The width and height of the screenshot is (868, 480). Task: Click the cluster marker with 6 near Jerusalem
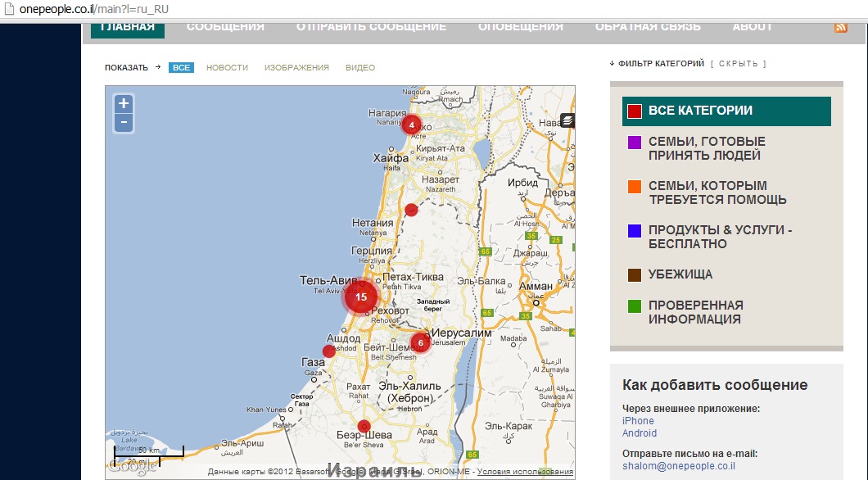[x=420, y=343]
